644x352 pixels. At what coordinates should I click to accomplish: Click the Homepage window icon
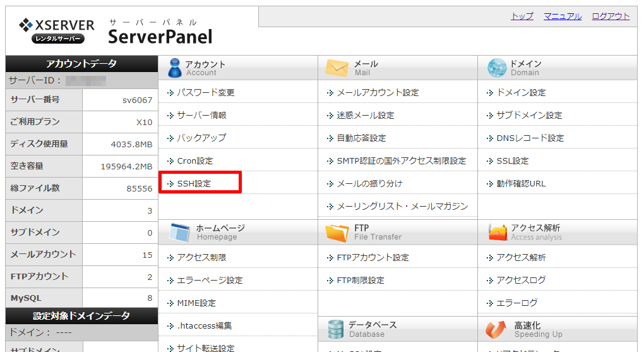(179, 232)
